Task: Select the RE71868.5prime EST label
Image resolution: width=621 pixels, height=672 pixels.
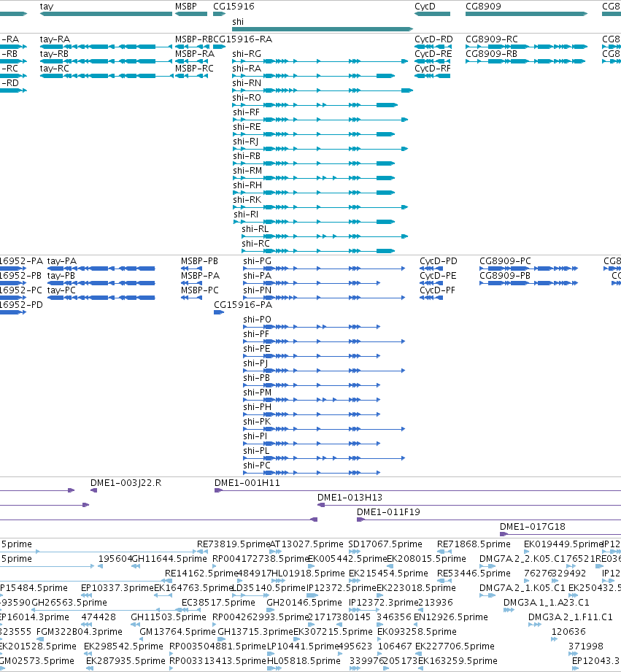Action: coord(474,544)
